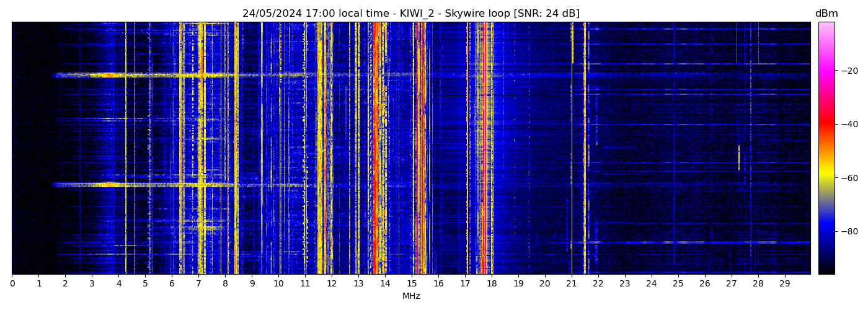
Task: Click the bright yellow line at 21.5 MHz
Action: pos(585,149)
